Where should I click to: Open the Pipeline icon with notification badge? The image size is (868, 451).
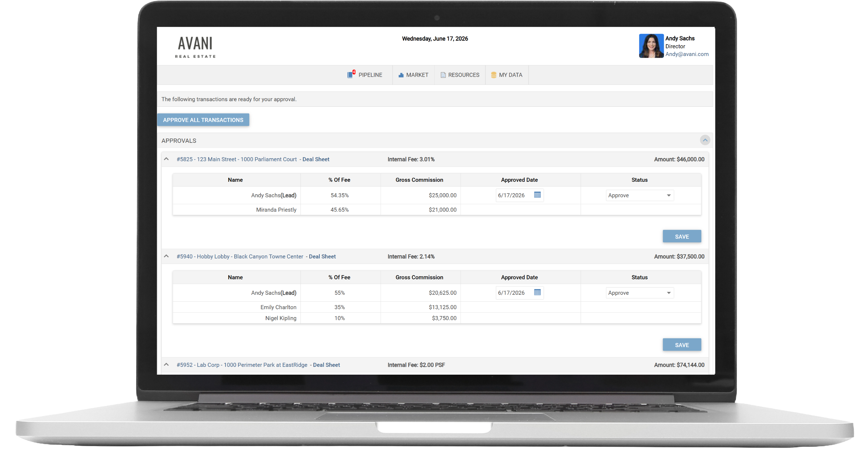(351, 74)
